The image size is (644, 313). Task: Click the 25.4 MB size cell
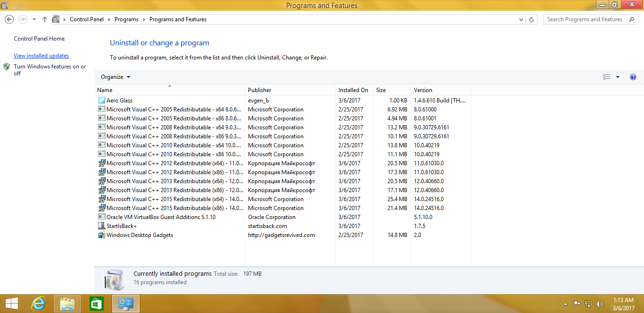coord(397,199)
